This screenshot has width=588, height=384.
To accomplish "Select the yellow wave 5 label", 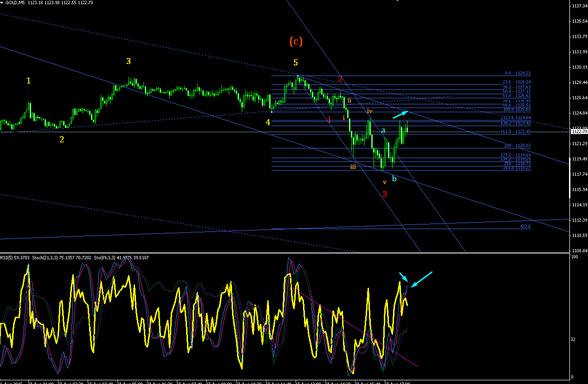I will point(296,62).
